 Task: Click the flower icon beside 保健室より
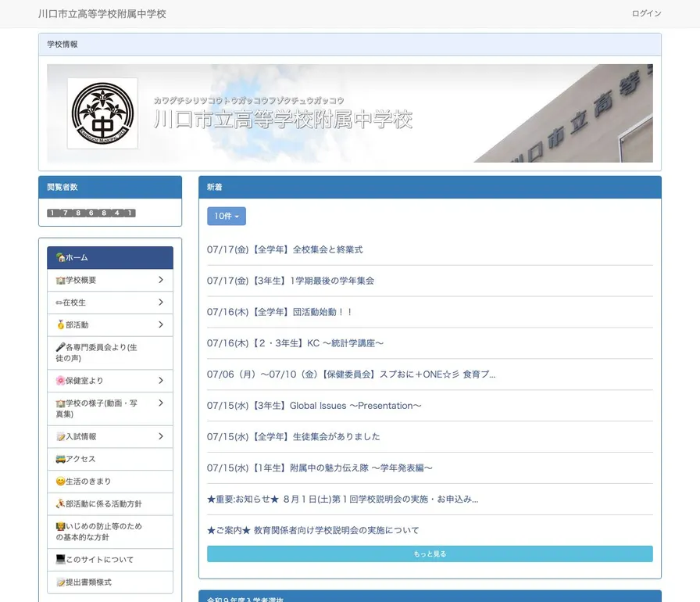(x=61, y=381)
